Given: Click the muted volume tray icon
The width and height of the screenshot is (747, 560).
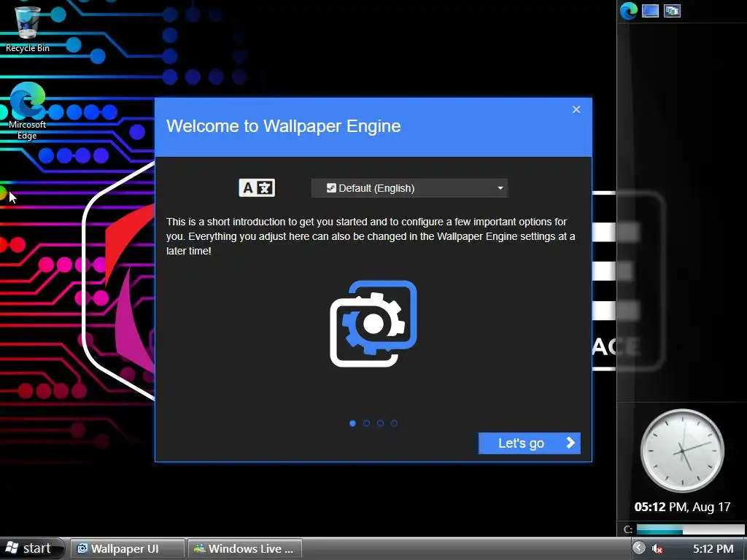Looking at the screenshot, I should click(x=657, y=549).
